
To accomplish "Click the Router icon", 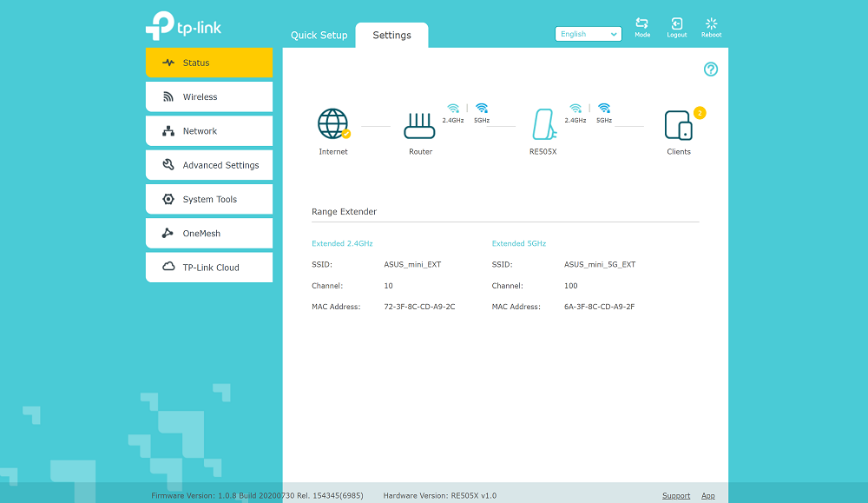I will (419, 126).
